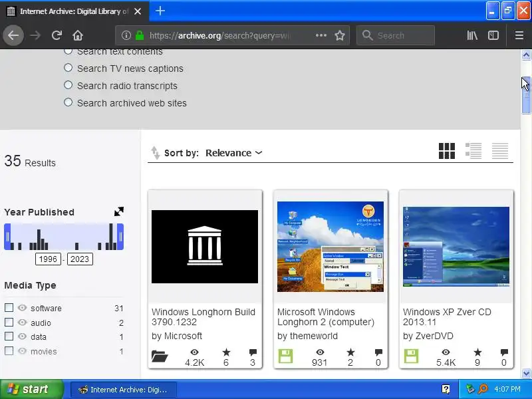Grab the right year range slider handle

(120, 237)
